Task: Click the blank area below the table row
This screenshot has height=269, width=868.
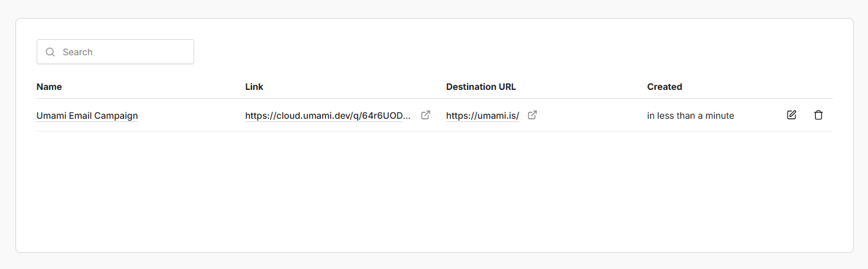Action: [x=434, y=193]
